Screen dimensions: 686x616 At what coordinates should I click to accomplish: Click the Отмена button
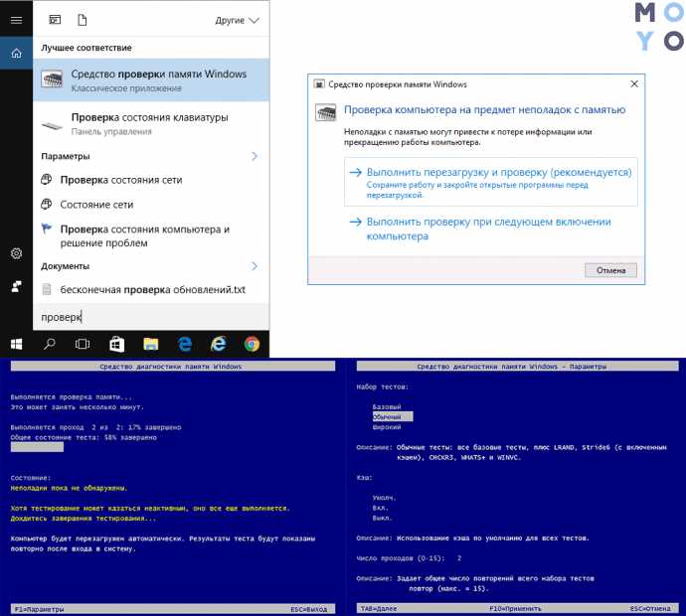coord(610,270)
